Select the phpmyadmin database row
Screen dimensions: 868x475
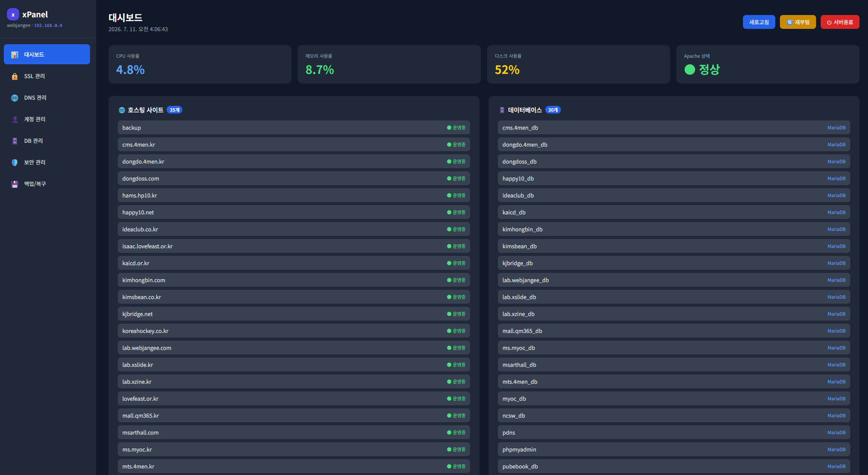point(674,449)
